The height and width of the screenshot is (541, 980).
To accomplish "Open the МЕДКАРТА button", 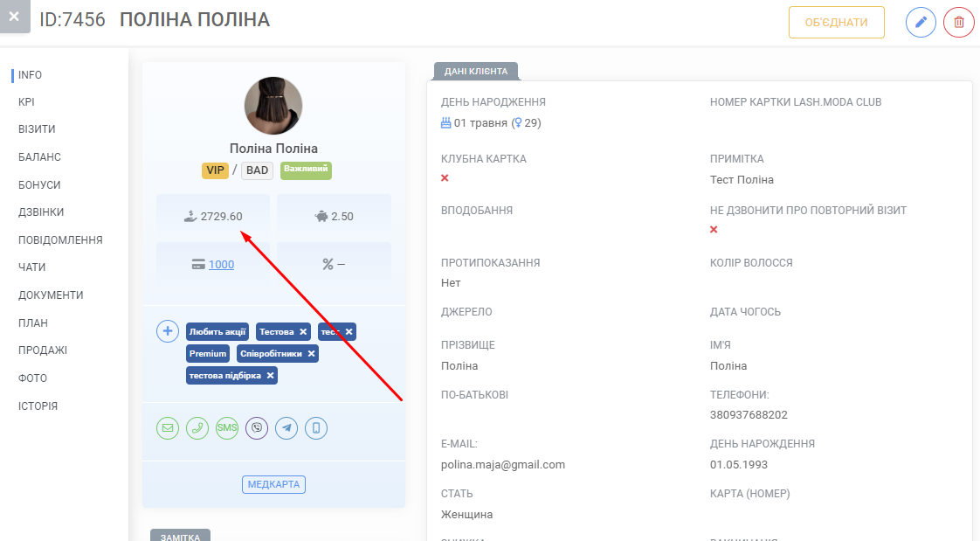I will pos(273,484).
